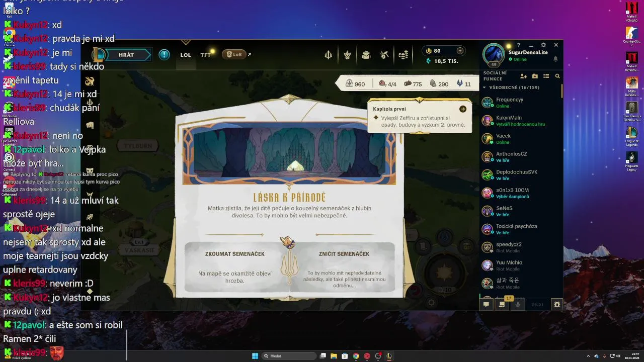Open the Counter-Strike 2 desktop shortcut
Screen dimensions: 644x362
point(632,36)
